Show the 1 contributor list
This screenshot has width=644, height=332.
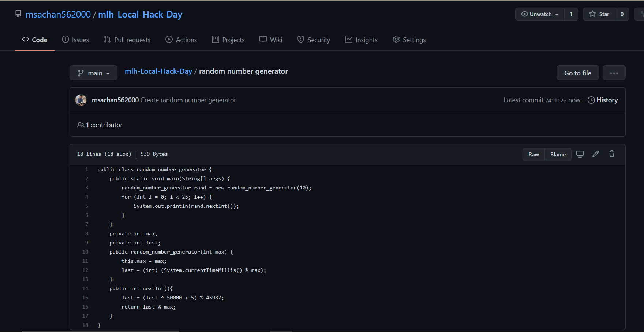click(x=100, y=125)
